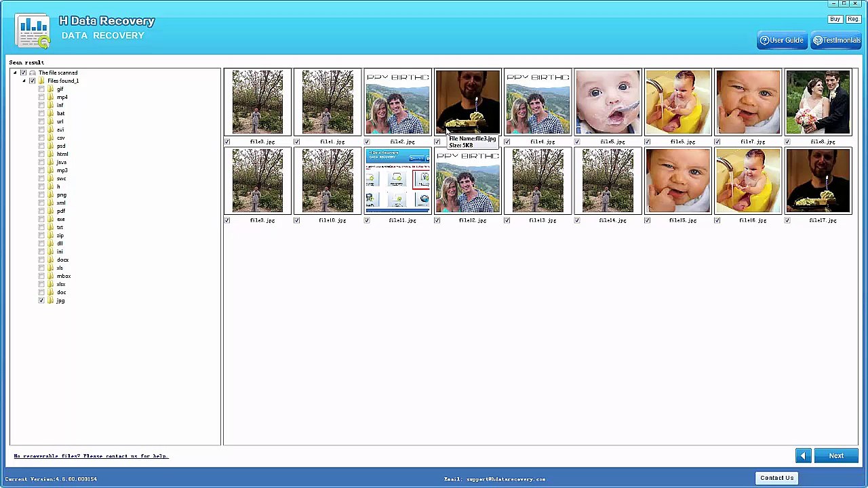Image resolution: width=868 pixels, height=488 pixels.
Task: Select the file15.jpg baby photo thumbnail
Action: pos(678,180)
